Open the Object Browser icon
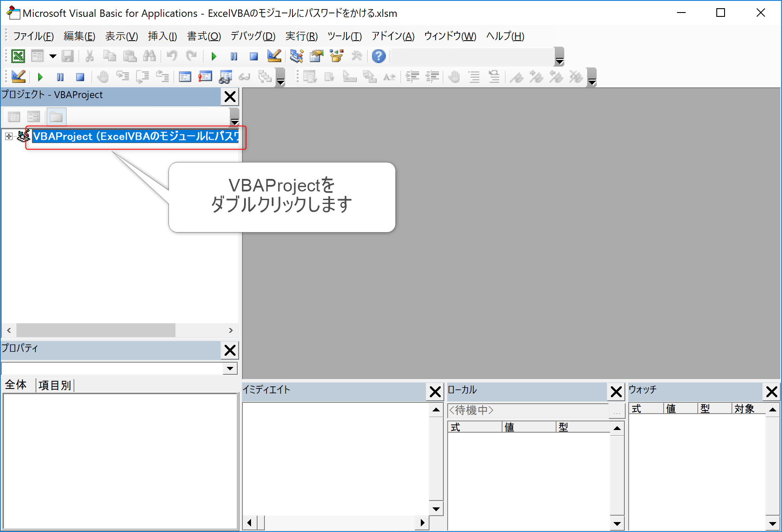Image resolution: width=782 pixels, height=532 pixels. pyautogui.click(x=336, y=56)
